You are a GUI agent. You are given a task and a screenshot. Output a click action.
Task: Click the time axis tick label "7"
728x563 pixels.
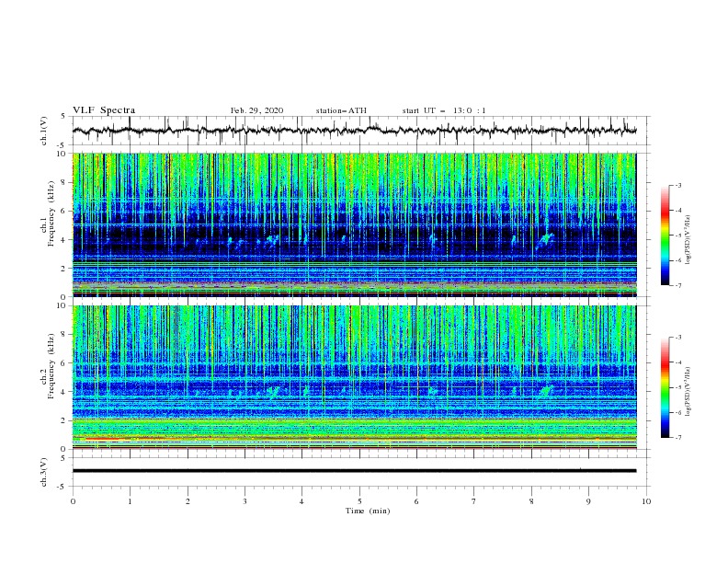[x=474, y=501]
